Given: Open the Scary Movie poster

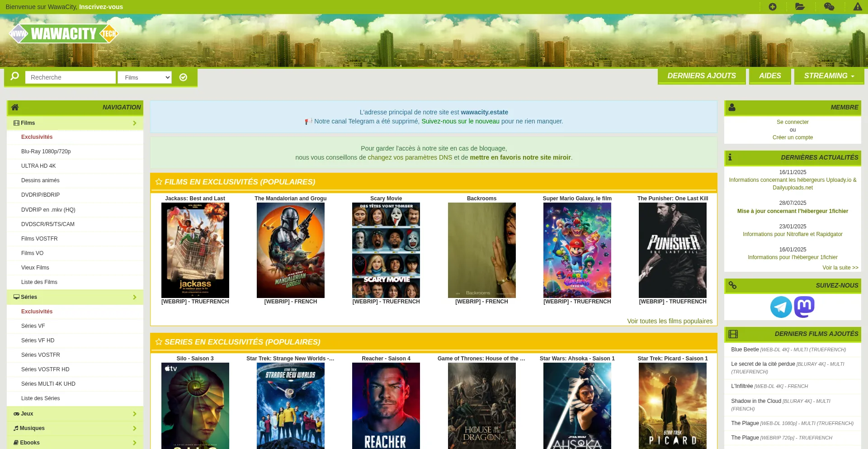Looking at the screenshot, I should (386, 250).
